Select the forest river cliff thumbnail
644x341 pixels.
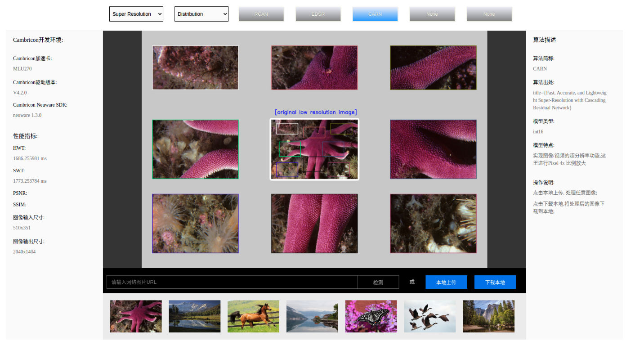pyautogui.click(x=488, y=316)
